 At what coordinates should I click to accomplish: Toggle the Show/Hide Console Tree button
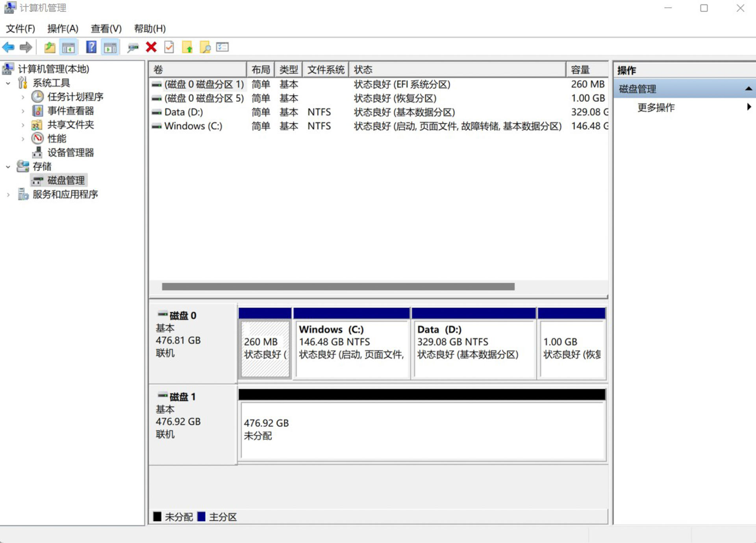[69, 47]
